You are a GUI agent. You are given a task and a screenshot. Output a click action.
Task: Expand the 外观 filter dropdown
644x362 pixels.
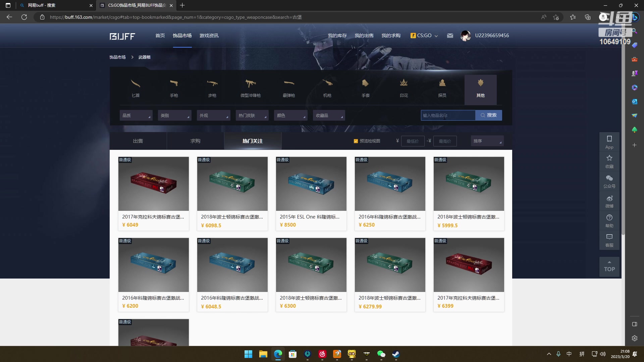point(213,115)
